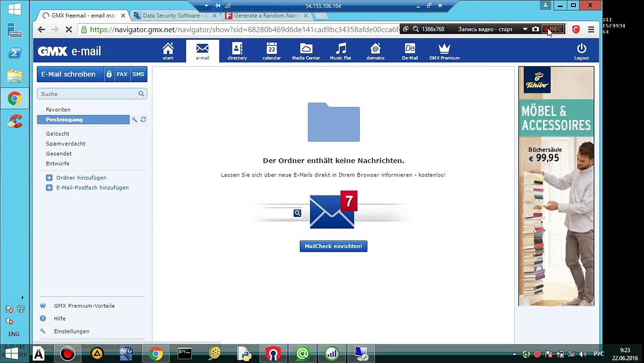Open PowerShell from left sidebar
The width and height of the screenshot is (644, 363).
pyautogui.click(x=15, y=53)
